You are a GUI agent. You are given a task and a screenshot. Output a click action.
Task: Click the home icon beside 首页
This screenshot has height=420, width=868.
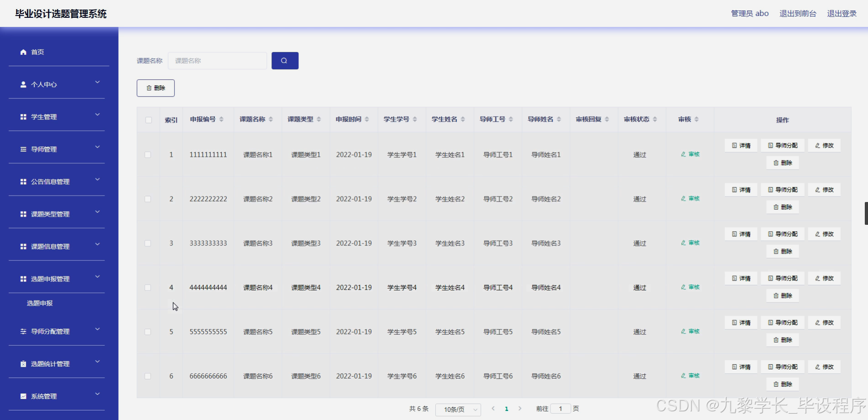tap(23, 52)
